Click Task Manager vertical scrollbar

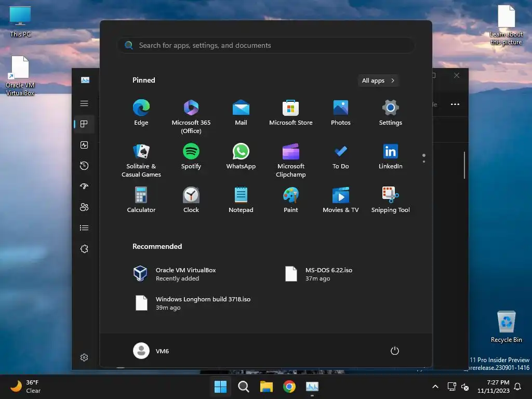[464, 165]
